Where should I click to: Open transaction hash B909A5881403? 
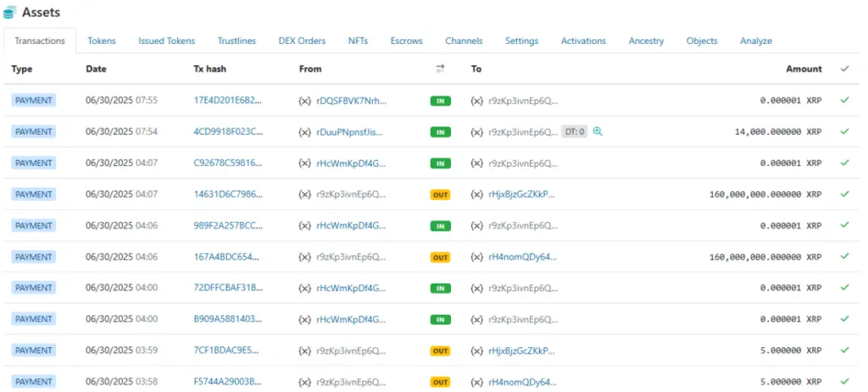tap(228, 319)
